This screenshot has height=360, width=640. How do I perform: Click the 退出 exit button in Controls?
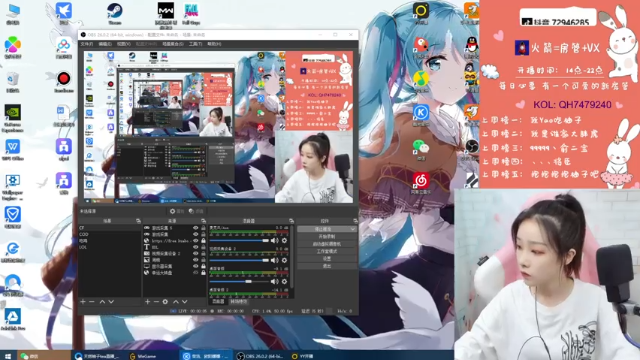pyautogui.click(x=327, y=266)
